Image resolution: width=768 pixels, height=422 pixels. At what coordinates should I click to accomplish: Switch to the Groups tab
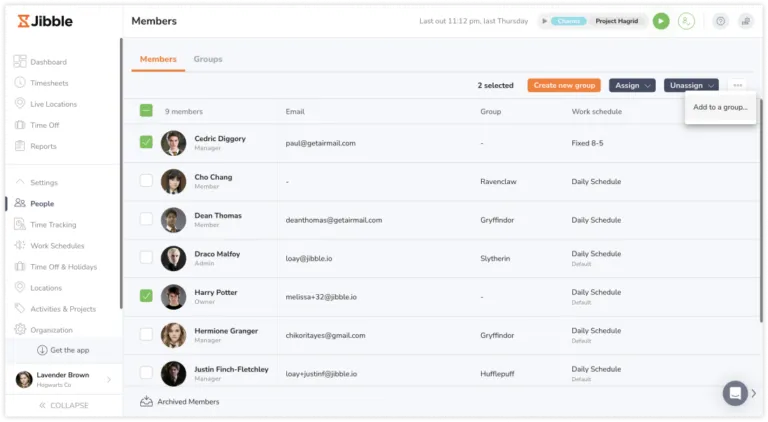(208, 59)
